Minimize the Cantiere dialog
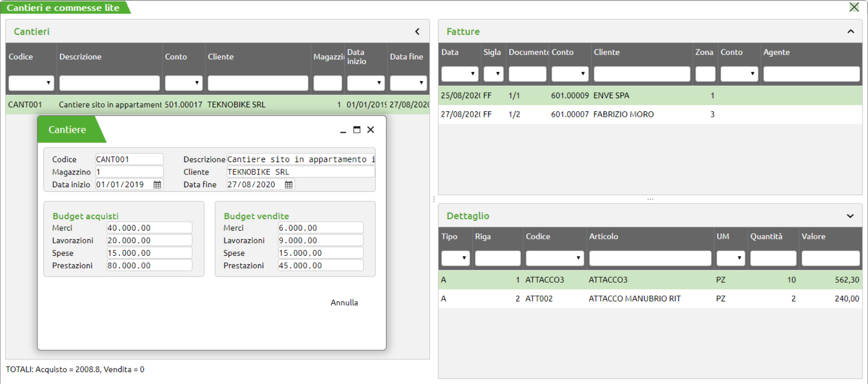This screenshot has width=868, height=384. 343,130
